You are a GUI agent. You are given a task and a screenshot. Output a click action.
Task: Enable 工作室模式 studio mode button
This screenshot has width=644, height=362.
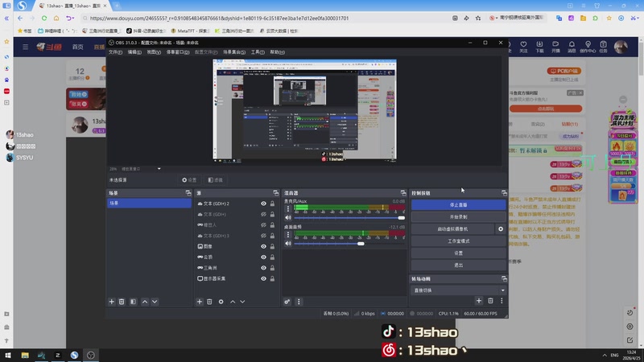pyautogui.click(x=458, y=241)
